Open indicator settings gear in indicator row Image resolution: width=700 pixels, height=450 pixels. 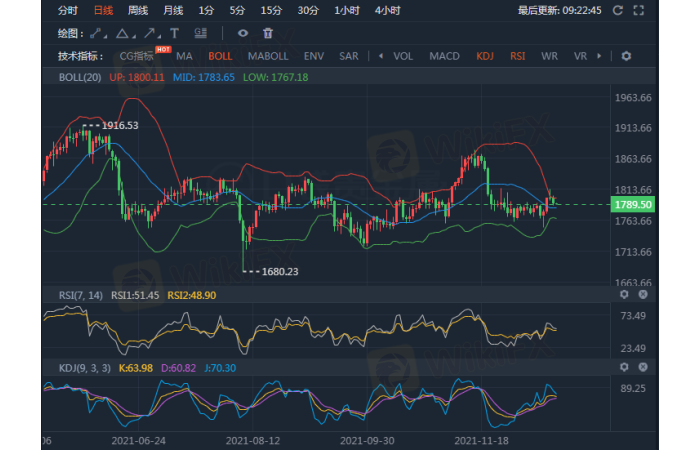[626, 56]
